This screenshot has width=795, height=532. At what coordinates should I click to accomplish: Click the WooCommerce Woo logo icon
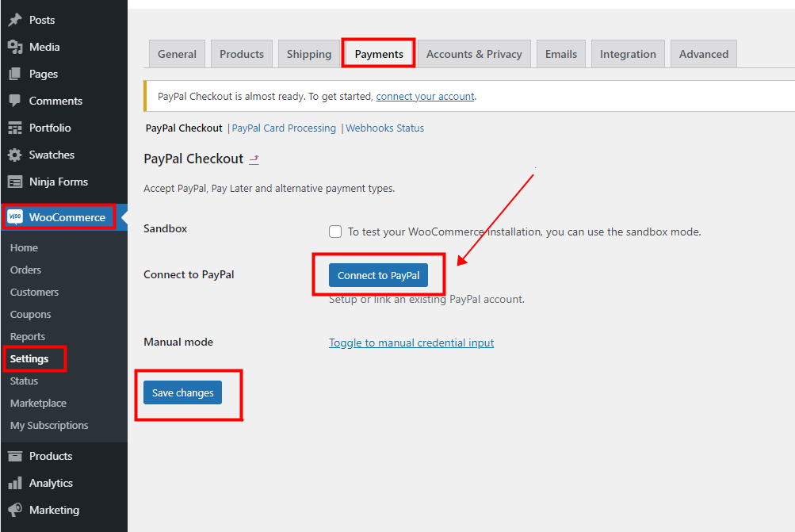15,217
